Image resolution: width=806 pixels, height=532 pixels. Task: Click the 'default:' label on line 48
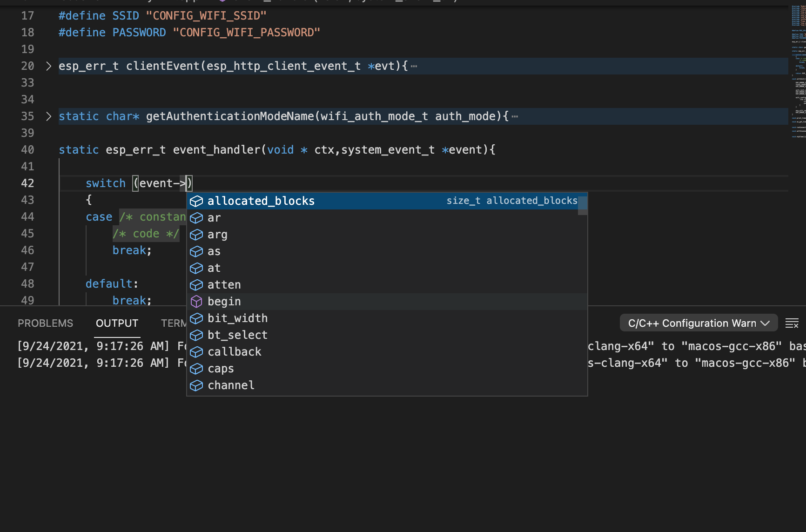[112, 284]
